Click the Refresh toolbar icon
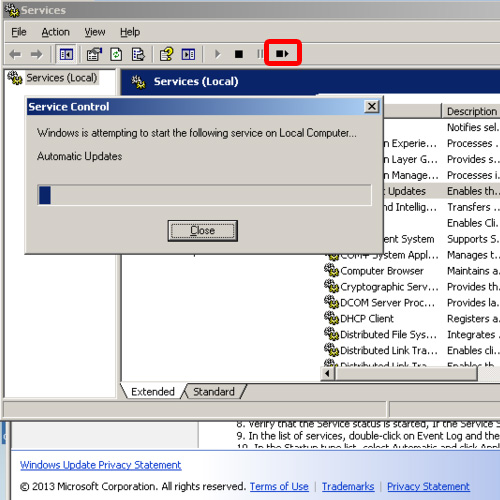The image size is (500, 500). pos(116,54)
